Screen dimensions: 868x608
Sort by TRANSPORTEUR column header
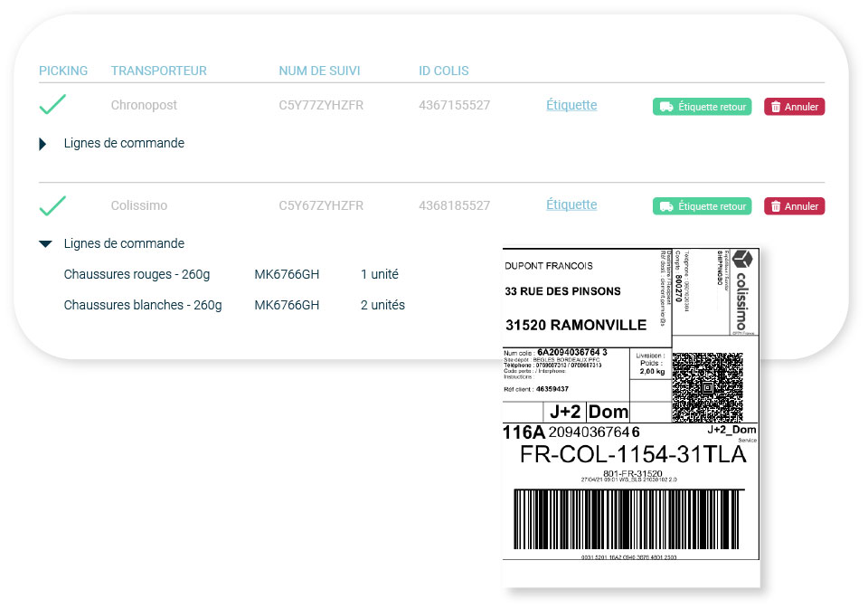[x=159, y=71]
